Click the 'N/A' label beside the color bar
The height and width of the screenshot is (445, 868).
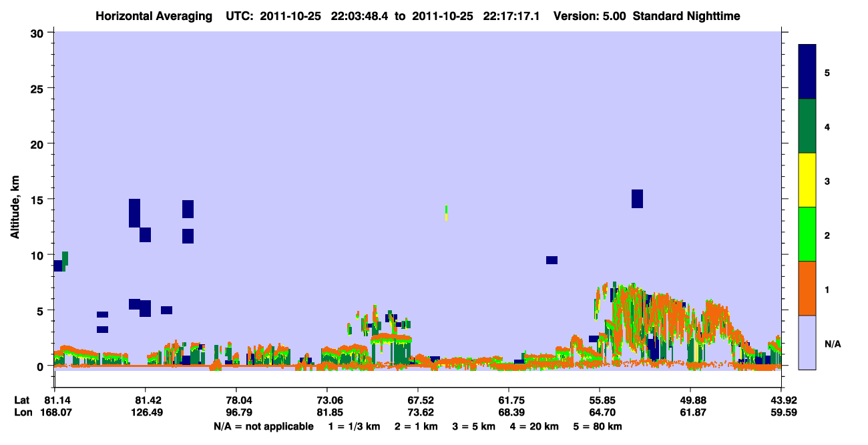pos(832,344)
